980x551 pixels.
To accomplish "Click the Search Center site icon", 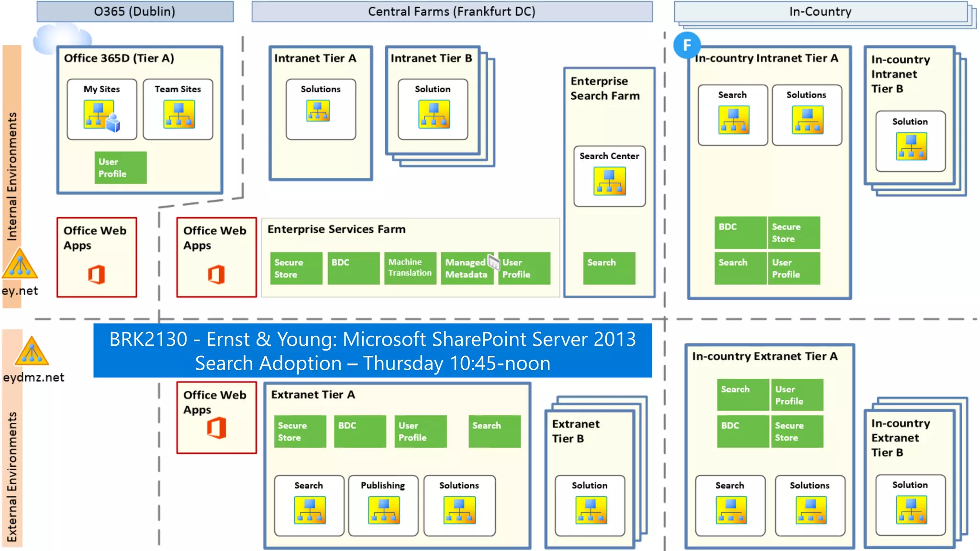I will click(609, 181).
